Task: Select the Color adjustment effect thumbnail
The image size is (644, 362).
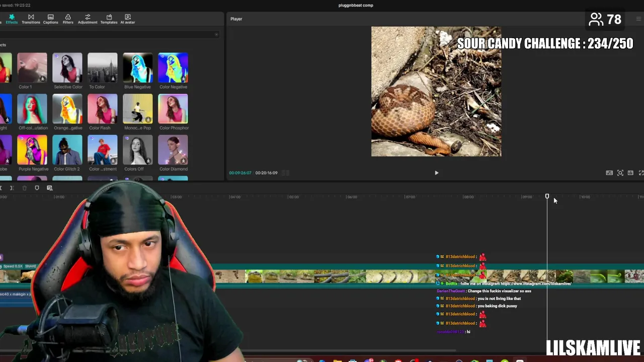Action: pos(103,150)
